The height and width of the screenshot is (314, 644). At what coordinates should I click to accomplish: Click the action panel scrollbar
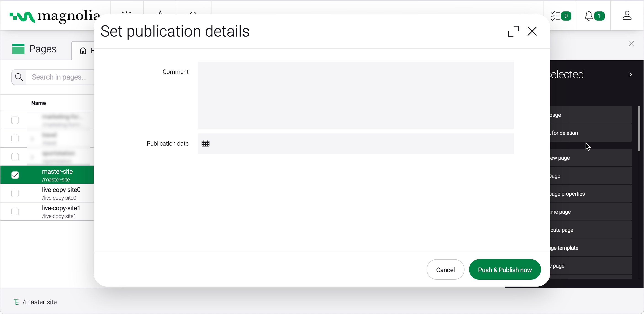coord(639,129)
